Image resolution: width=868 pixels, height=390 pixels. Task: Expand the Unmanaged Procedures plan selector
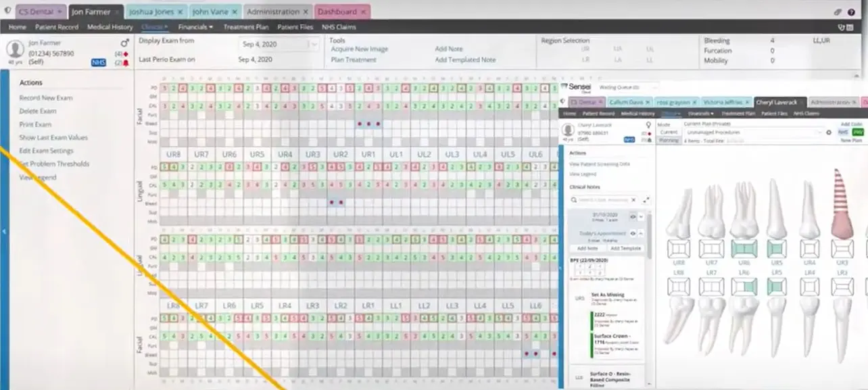pos(821,132)
